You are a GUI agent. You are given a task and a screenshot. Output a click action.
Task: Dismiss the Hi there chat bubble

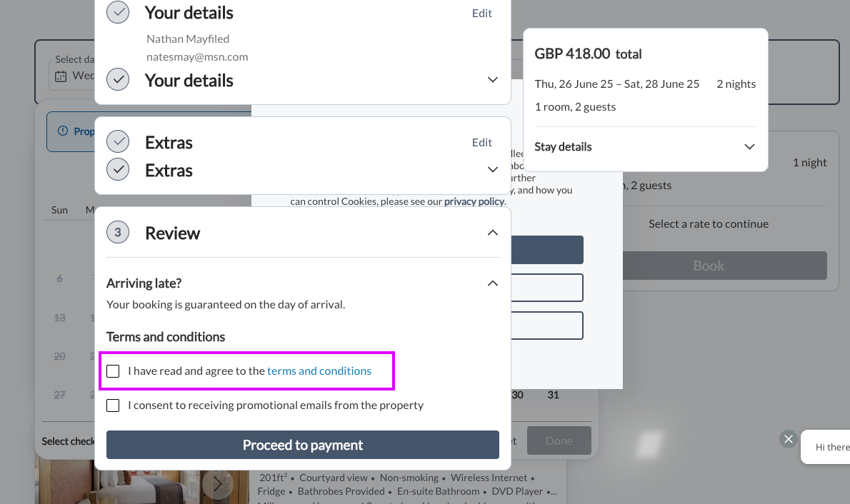pos(788,439)
